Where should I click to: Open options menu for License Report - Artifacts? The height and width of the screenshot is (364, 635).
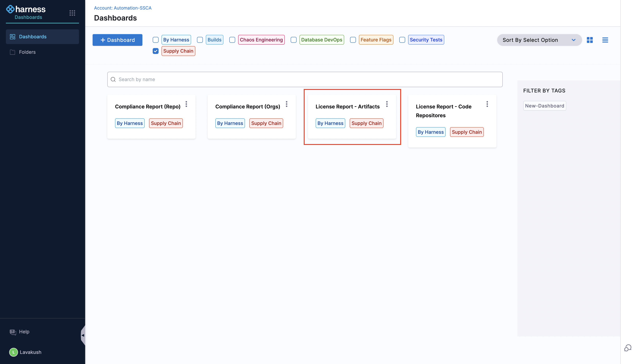(387, 104)
